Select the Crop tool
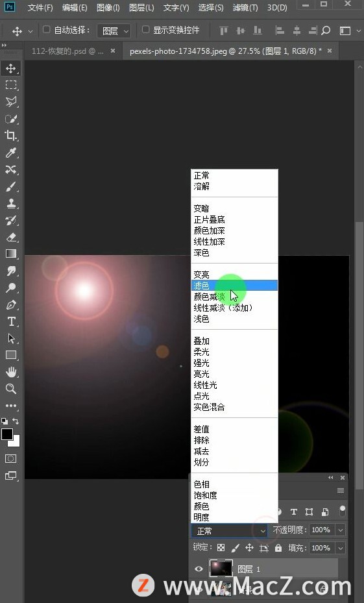 point(11,136)
